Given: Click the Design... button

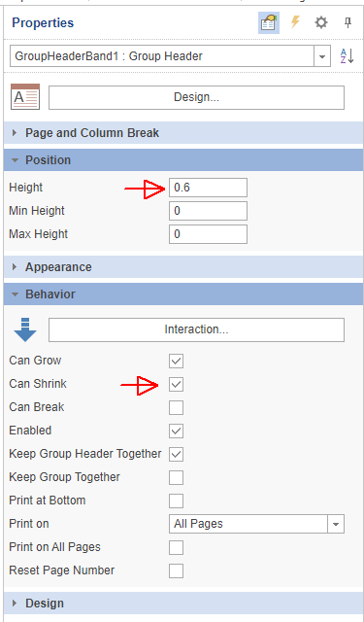Looking at the screenshot, I should (x=196, y=97).
